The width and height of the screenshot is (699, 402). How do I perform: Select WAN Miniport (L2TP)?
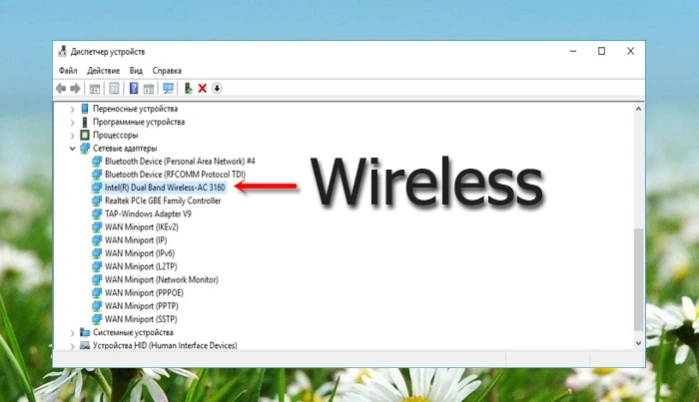(x=141, y=267)
